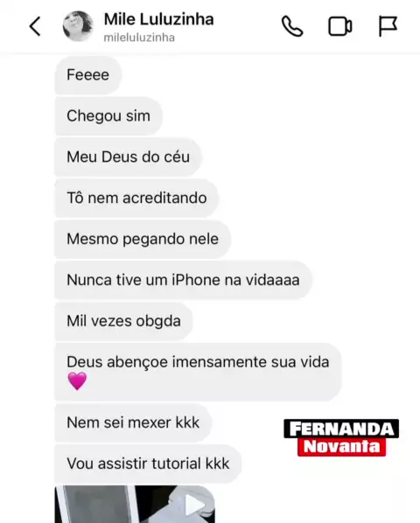
Task: Select the "Chegou sim" message bubble
Action: 108,115
